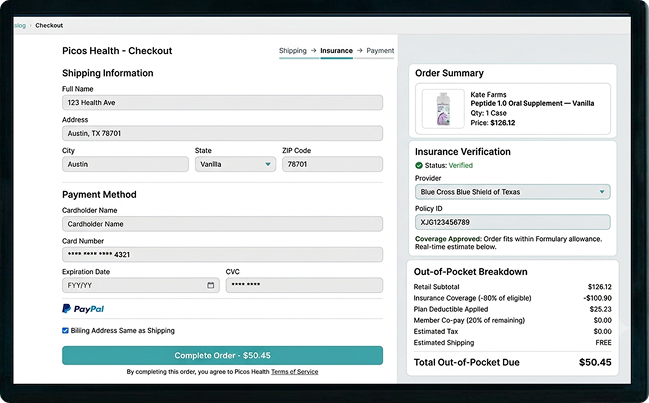649x403 pixels.
Task: Click the FREE shipping value
Action: tap(603, 343)
